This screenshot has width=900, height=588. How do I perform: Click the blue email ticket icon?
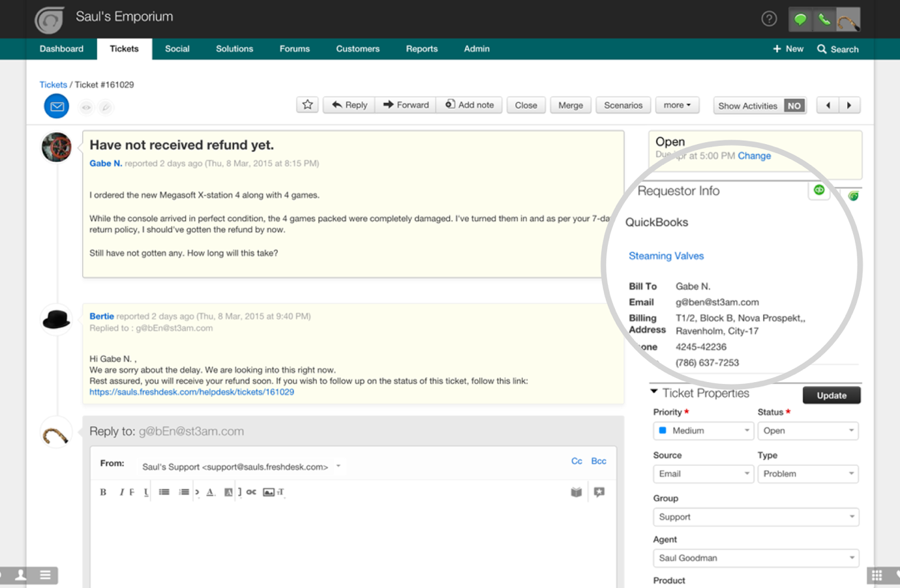coord(57,106)
